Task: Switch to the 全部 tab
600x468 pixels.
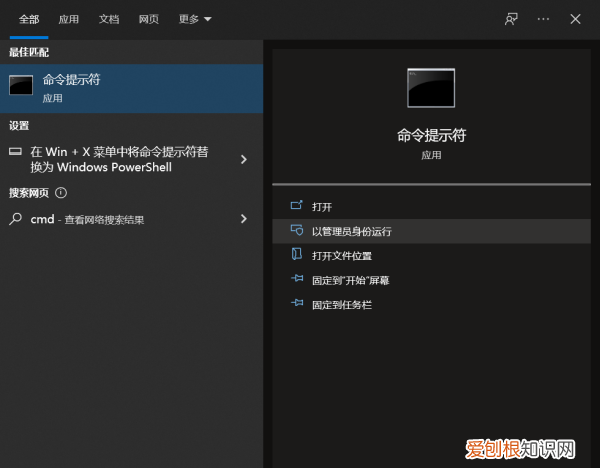Action: [x=29, y=19]
